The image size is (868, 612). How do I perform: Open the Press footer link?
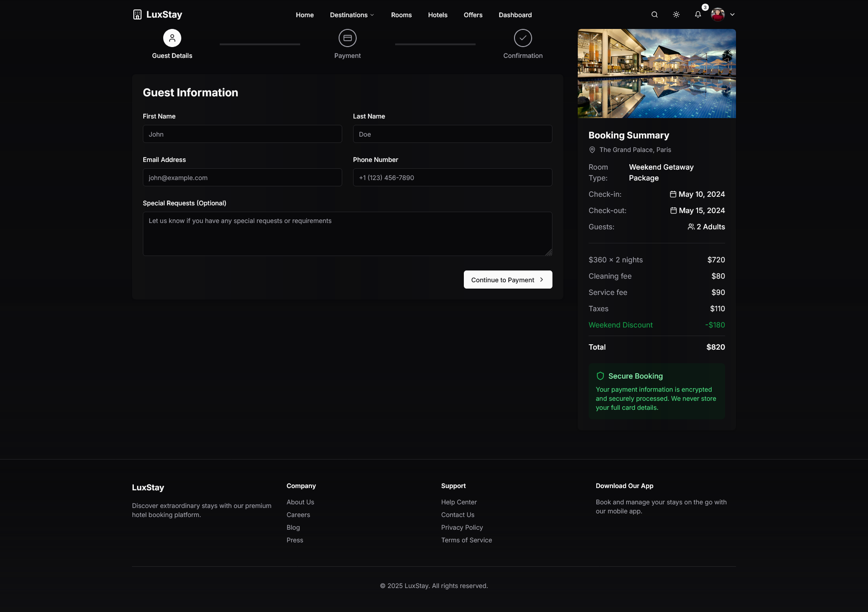[295, 540]
